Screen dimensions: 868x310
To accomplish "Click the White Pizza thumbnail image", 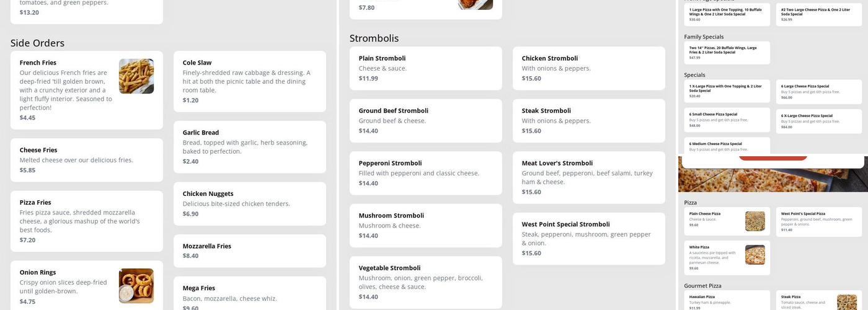I will click(x=755, y=255).
